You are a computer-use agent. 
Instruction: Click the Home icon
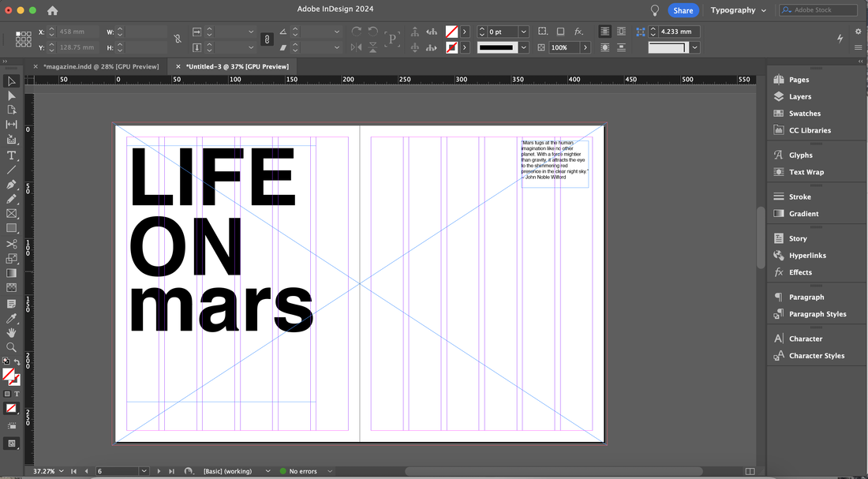point(53,10)
